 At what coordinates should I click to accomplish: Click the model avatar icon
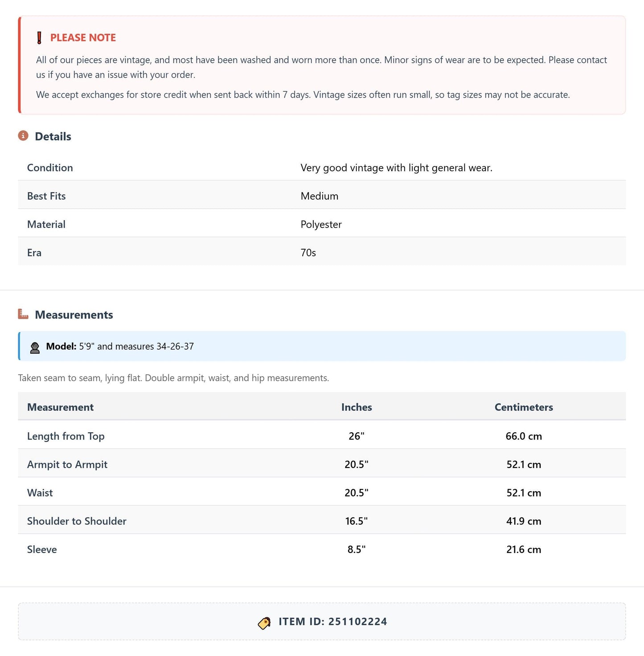point(35,347)
